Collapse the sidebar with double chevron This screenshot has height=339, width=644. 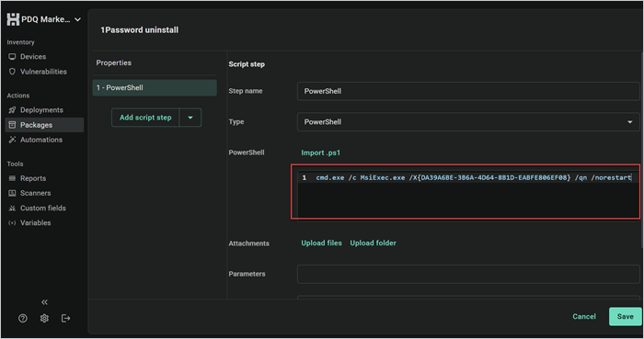pyautogui.click(x=44, y=302)
